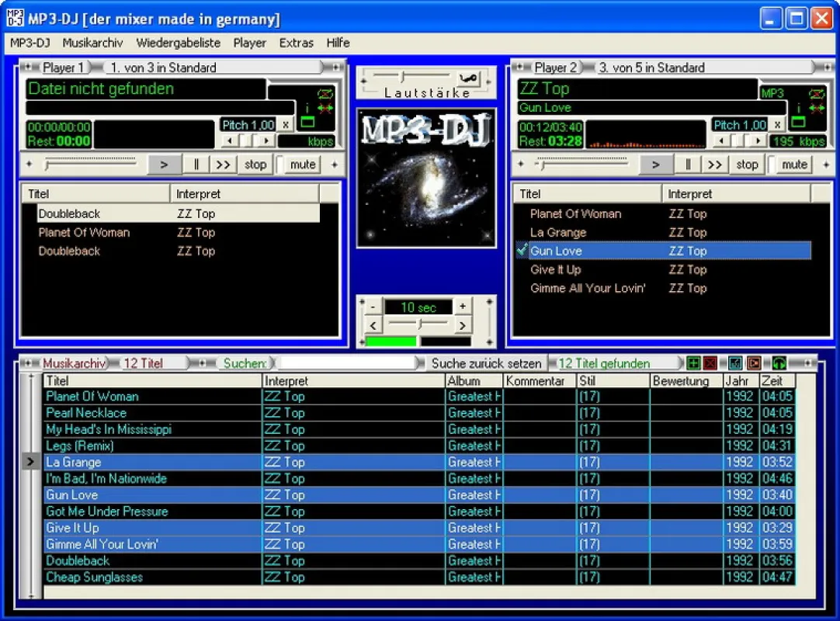Screen dimensions: 840x621
Task: Decrease crossfade seconds with minus button
Action: [x=373, y=307]
